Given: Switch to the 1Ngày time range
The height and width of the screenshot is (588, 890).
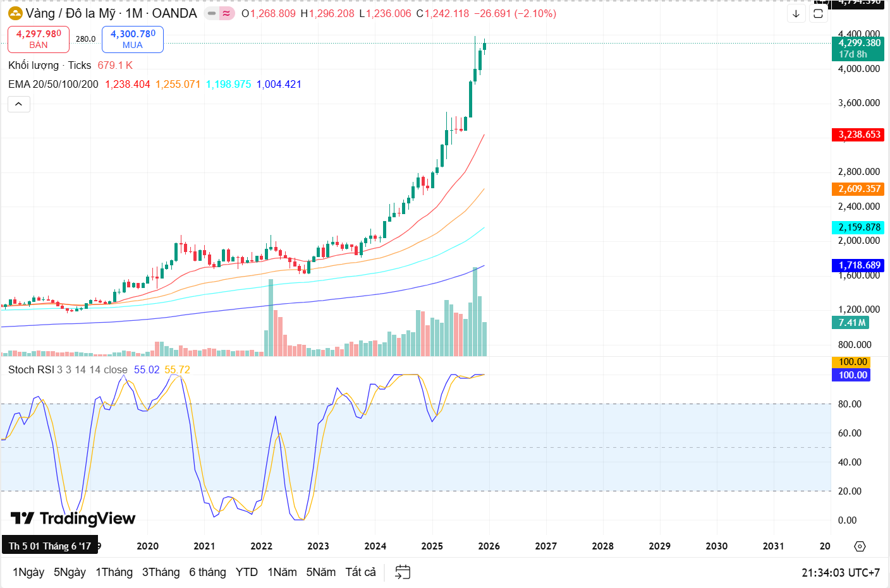Looking at the screenshot, I should click(28, 572).
